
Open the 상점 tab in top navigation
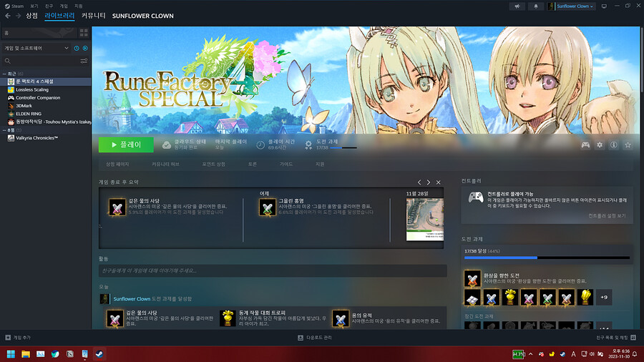(31, 16)
